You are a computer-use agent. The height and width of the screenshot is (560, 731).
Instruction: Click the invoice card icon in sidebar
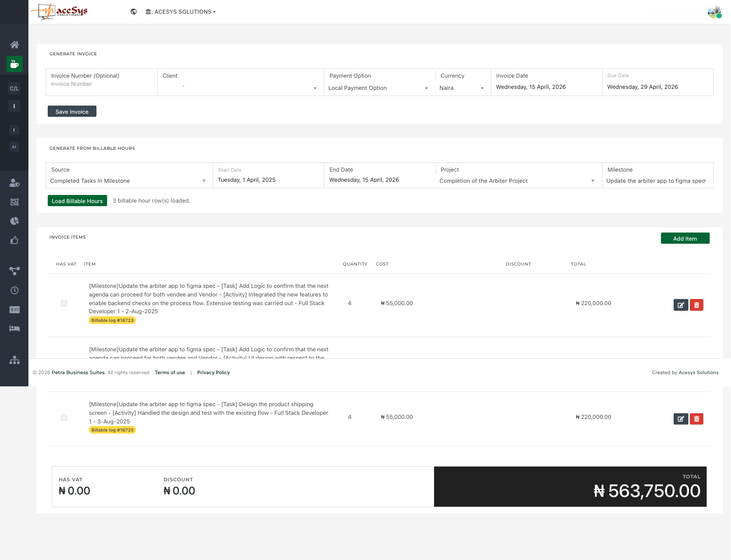coord(14,310)
